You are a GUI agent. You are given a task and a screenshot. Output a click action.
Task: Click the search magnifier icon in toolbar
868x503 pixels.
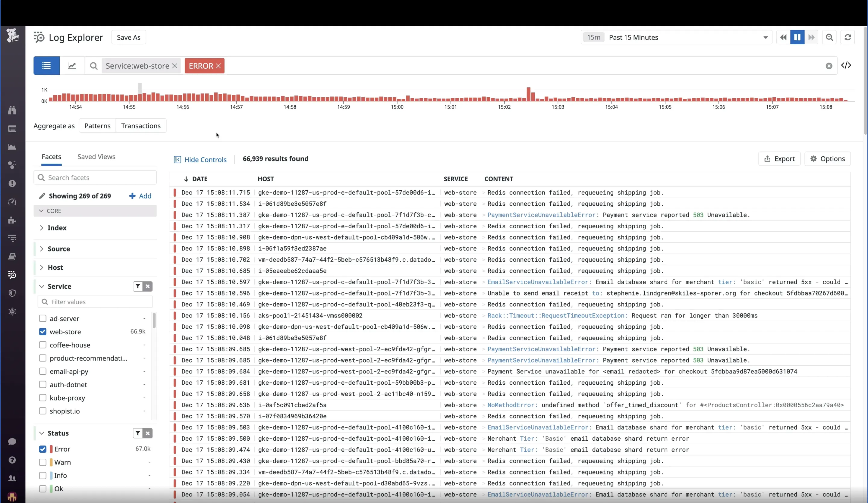(830, 37)
